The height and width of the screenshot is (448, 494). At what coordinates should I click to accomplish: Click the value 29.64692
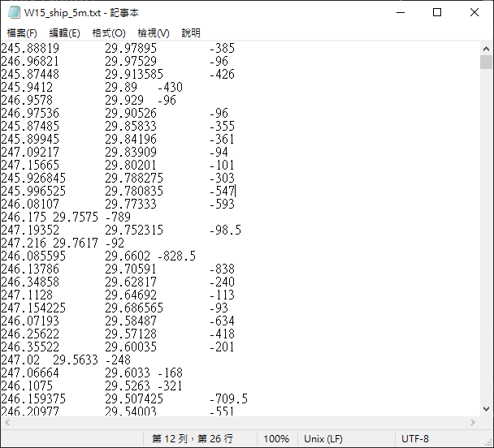[x=131, y=295]
